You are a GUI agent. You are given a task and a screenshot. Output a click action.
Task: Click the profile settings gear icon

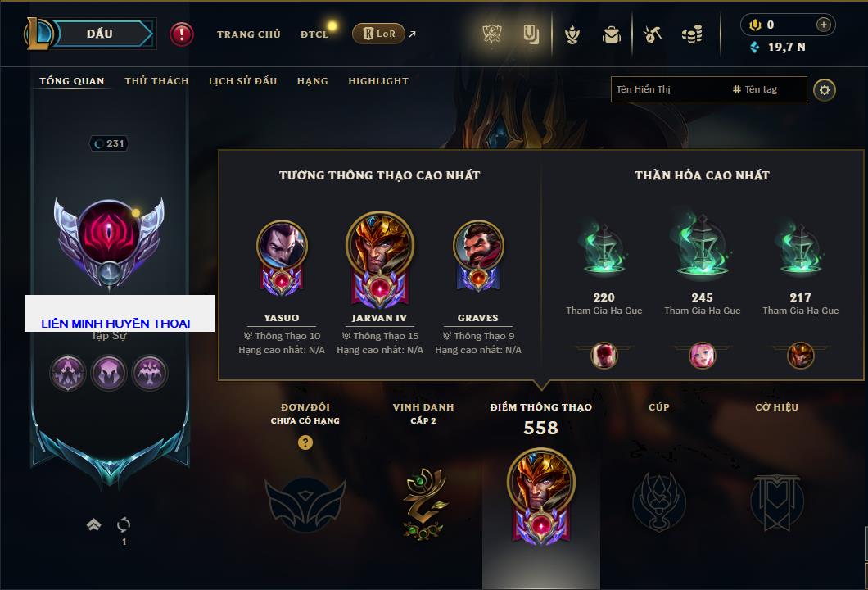pos(825,90)
